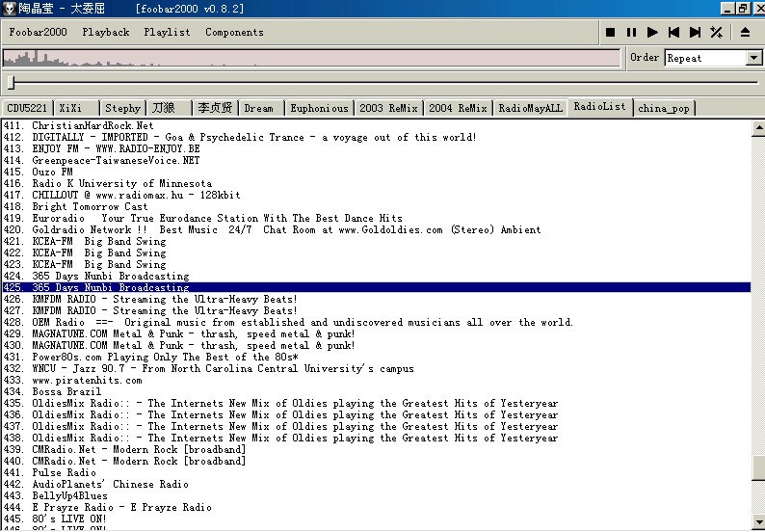The width and height of the screenshot is (765, 532).
Task: Select track 429 MAGNATUNE.COM Metal & Punk
Action: click(376, 333)
